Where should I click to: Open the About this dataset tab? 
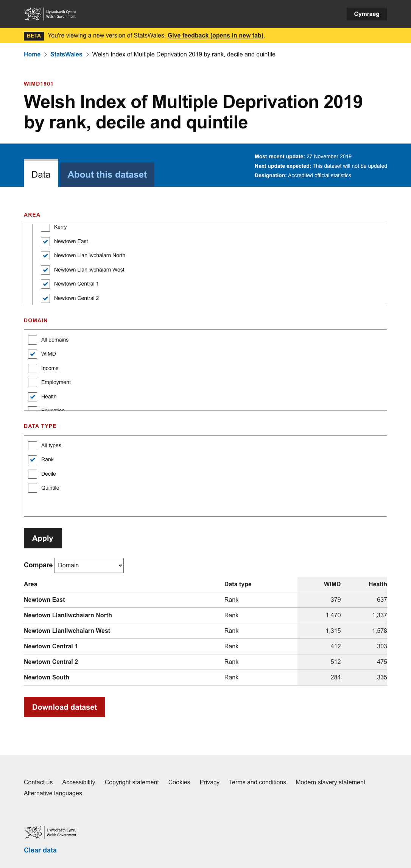coord(107,175)
